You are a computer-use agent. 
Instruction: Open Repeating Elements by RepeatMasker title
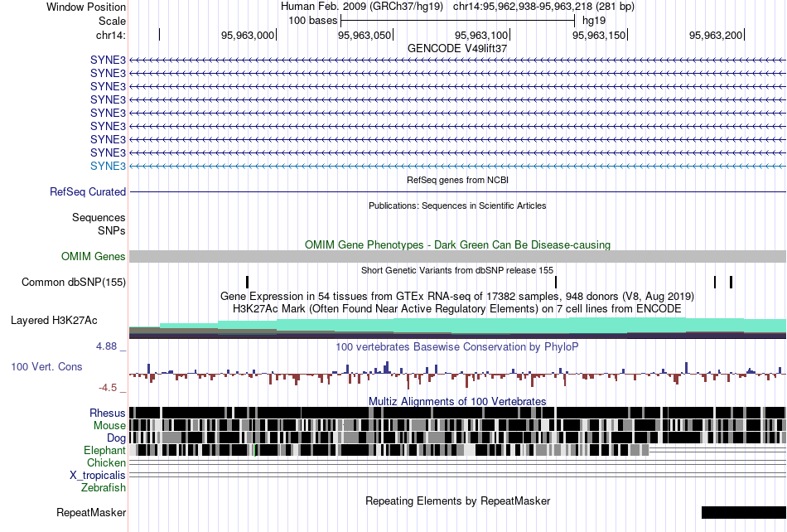point(457,501)
